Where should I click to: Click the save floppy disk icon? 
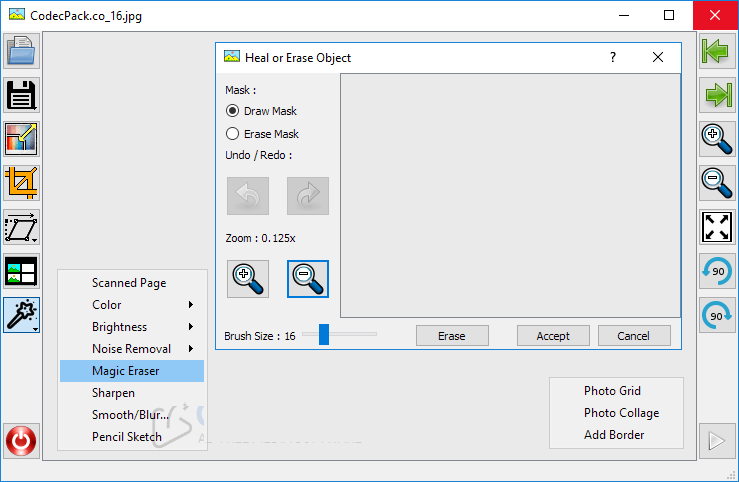point(21,95)
